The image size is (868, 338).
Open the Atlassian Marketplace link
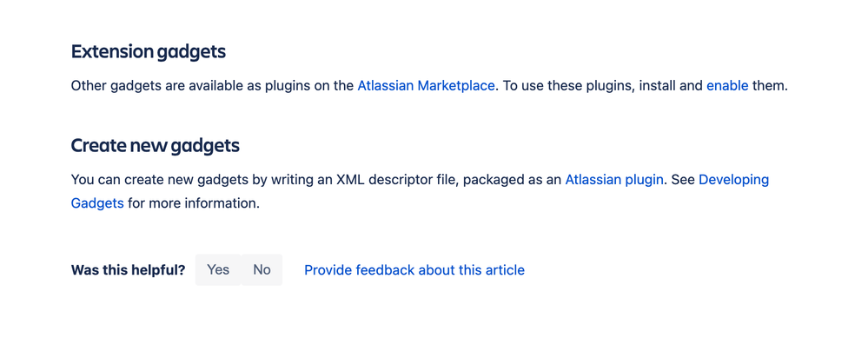click(426, 86)
